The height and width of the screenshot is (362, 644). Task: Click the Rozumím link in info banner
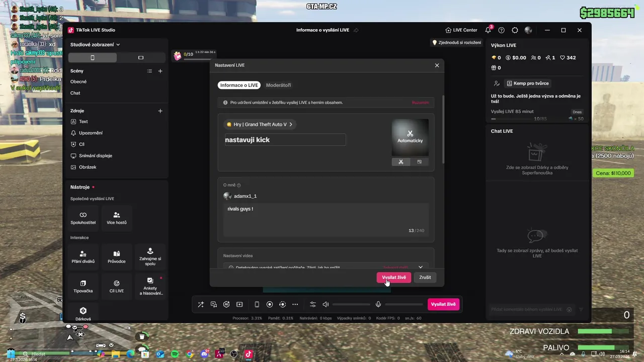coord(421,103)
